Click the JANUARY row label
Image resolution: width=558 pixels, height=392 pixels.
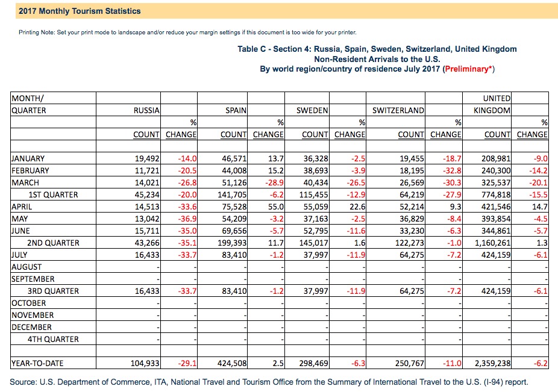(28, 158)
